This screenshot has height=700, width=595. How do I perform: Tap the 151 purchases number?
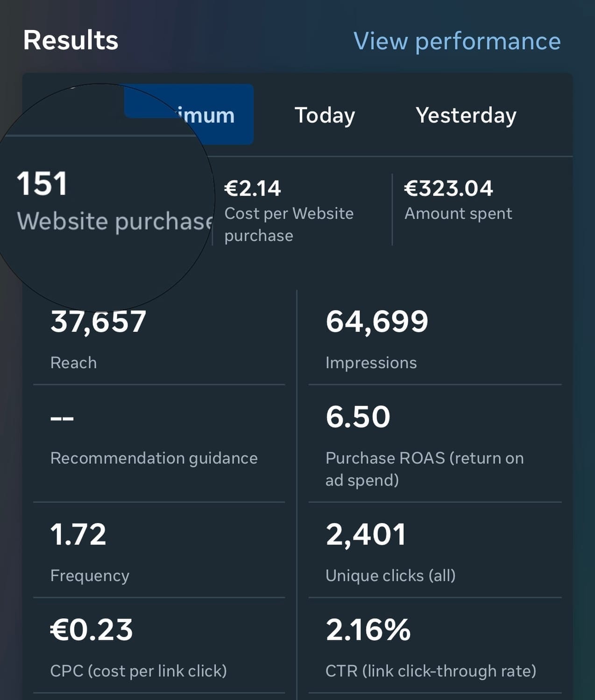pos(42,183)
